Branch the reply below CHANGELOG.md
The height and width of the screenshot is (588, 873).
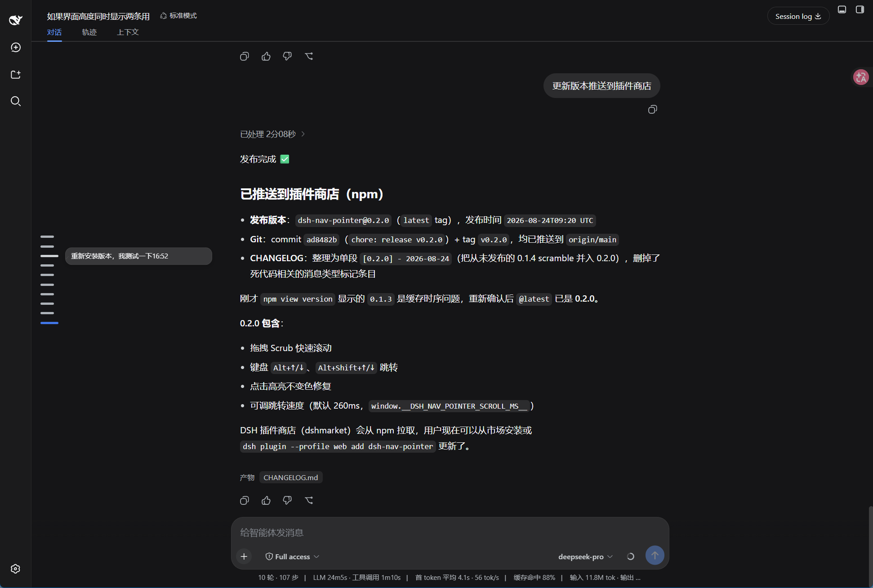(309, 500)
